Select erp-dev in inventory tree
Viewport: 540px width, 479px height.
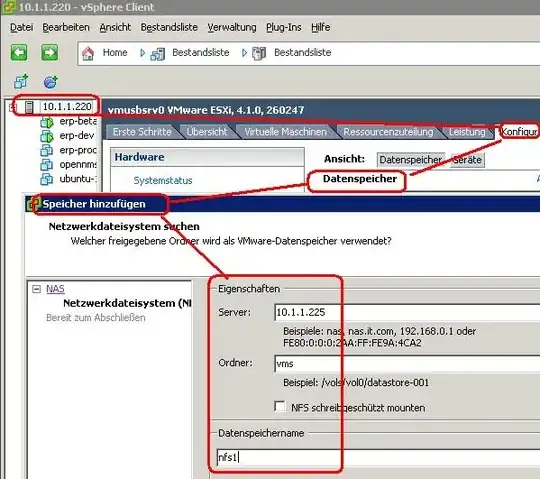76,136
